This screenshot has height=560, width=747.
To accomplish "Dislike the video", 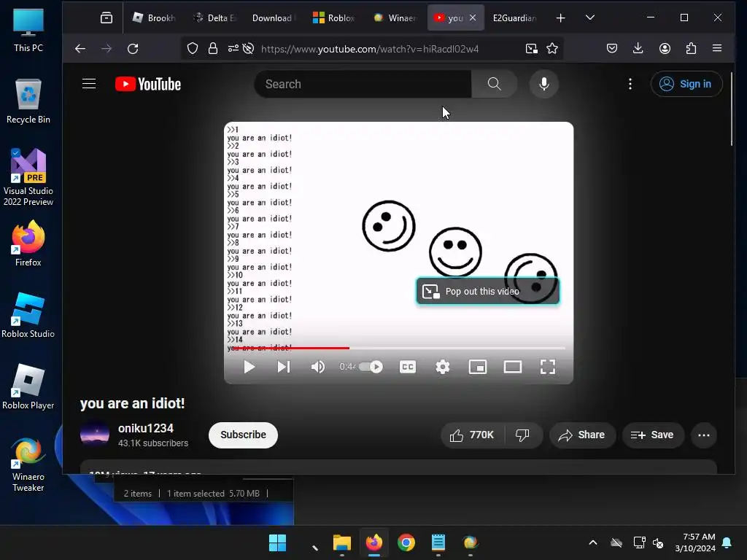I will [x=522, y=435].
